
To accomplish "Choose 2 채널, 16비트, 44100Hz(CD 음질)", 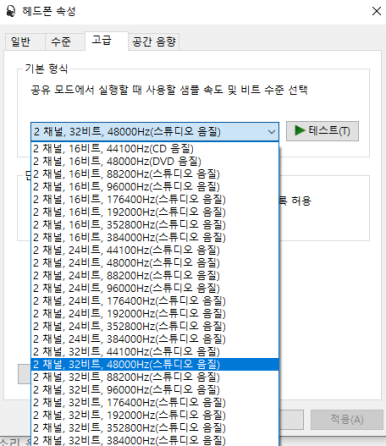I will tap(155, 149).
